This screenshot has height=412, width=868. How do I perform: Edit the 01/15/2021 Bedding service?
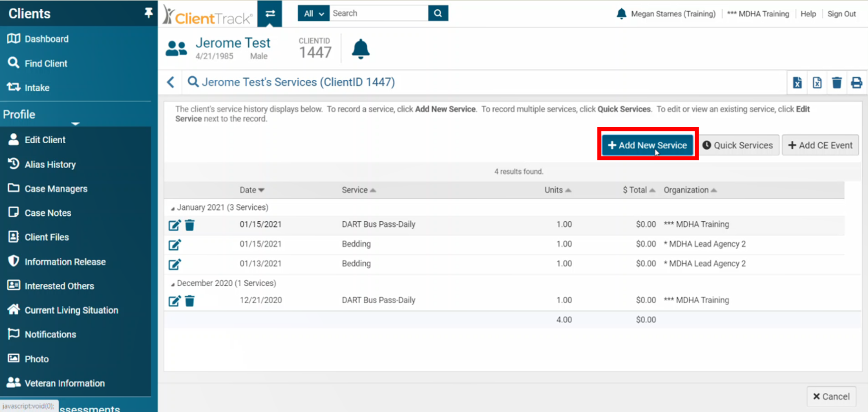tap(175, 245)
